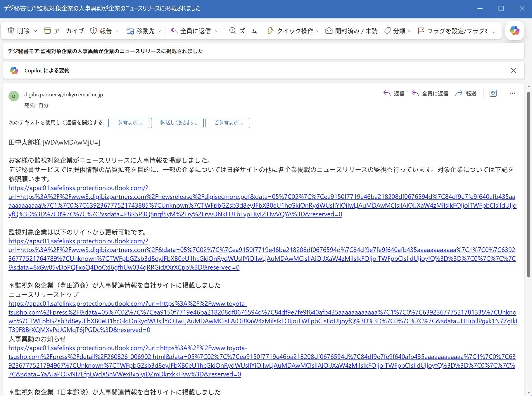
Task: Open the ズーム magnifier tool
Action: pos(243,31)
